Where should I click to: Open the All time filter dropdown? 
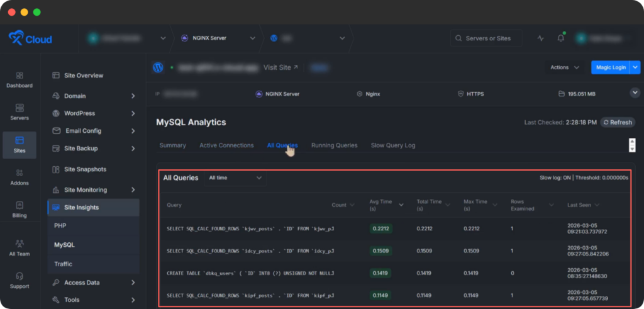pyautogui.click(x=235, y=178)
